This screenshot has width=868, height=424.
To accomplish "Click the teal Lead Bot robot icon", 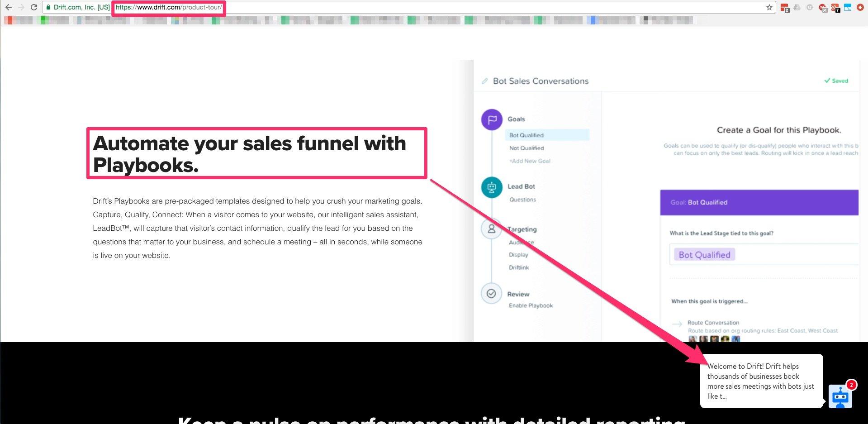I will coord(492,187).
